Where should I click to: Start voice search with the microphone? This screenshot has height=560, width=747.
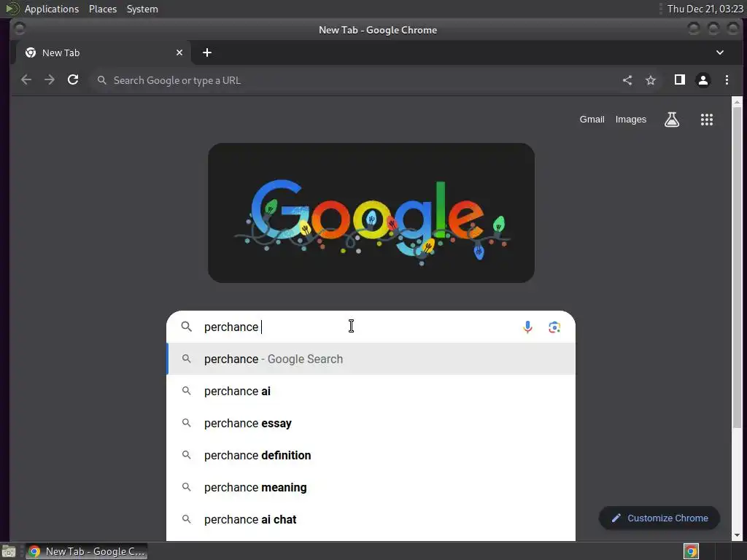(527, 327)
